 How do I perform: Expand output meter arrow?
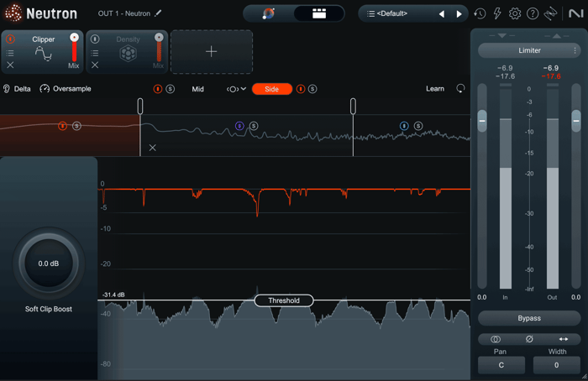[557, 35]
